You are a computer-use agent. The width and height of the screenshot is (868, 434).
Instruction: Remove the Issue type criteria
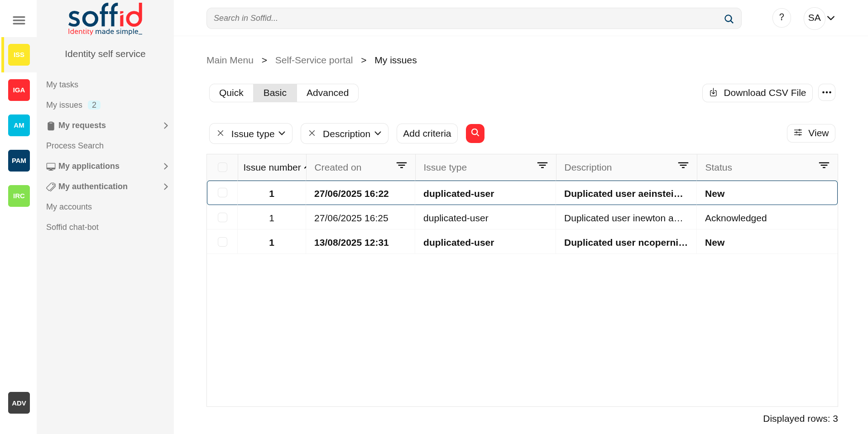[x=221, y=134]
